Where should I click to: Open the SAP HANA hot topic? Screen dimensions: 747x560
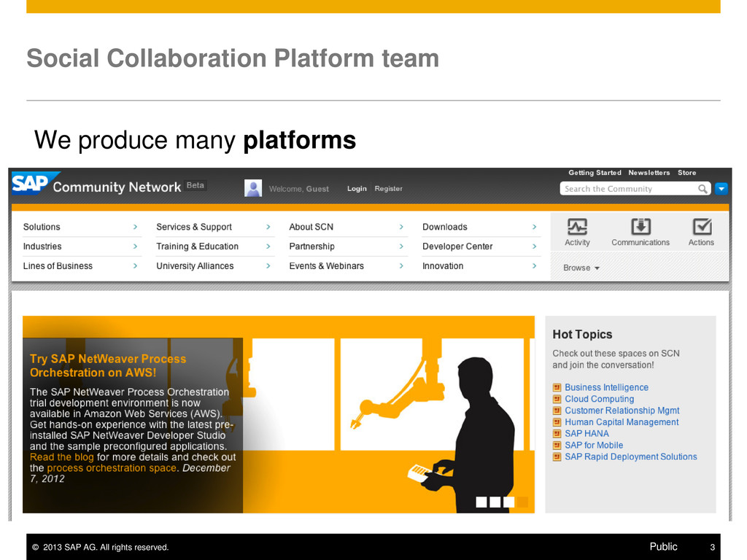click(x=587, y=433)
